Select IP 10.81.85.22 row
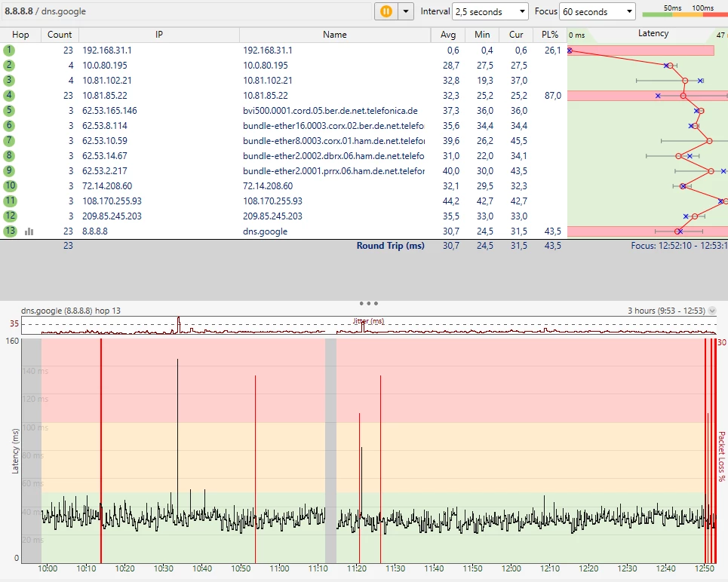The width and height of the screenshot is (728, 582). 104,96
